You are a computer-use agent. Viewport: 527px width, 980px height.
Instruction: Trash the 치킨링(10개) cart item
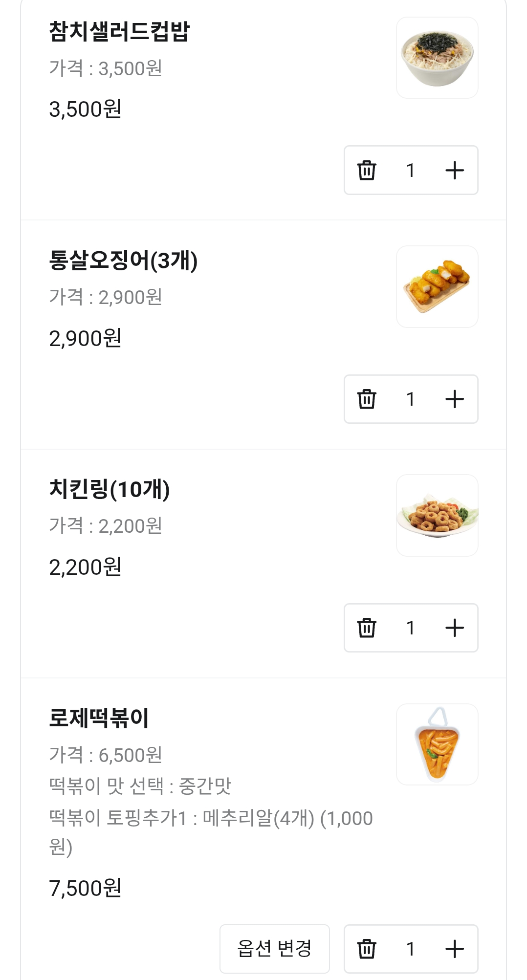click(367, 628)
